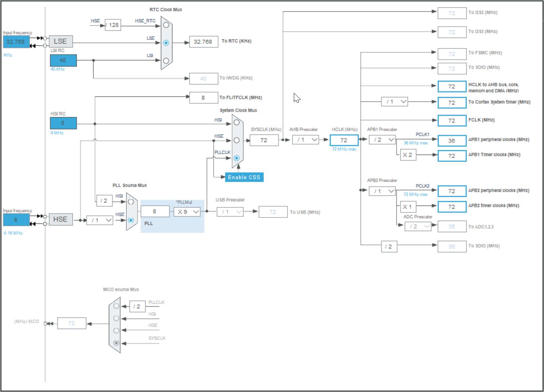This screenshot has height=392, width=544.
Task: Open the AHB Prescaler dropdown
Action: (306, 140)
